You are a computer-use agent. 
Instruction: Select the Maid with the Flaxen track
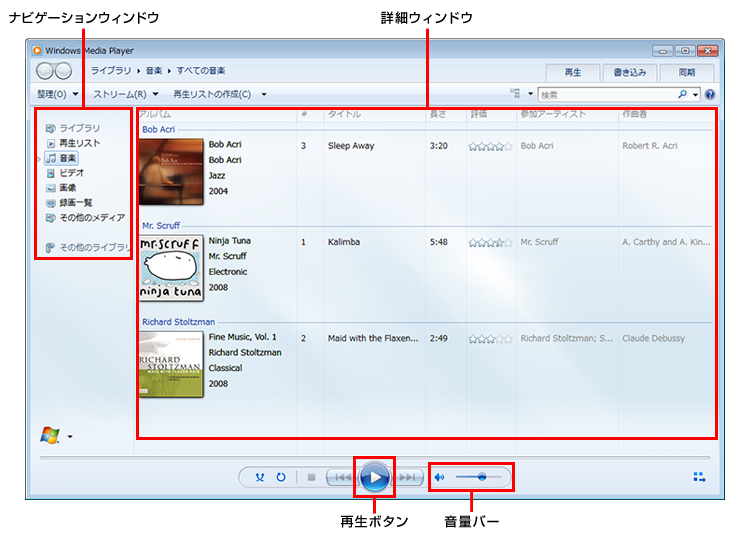pos(373,338)
